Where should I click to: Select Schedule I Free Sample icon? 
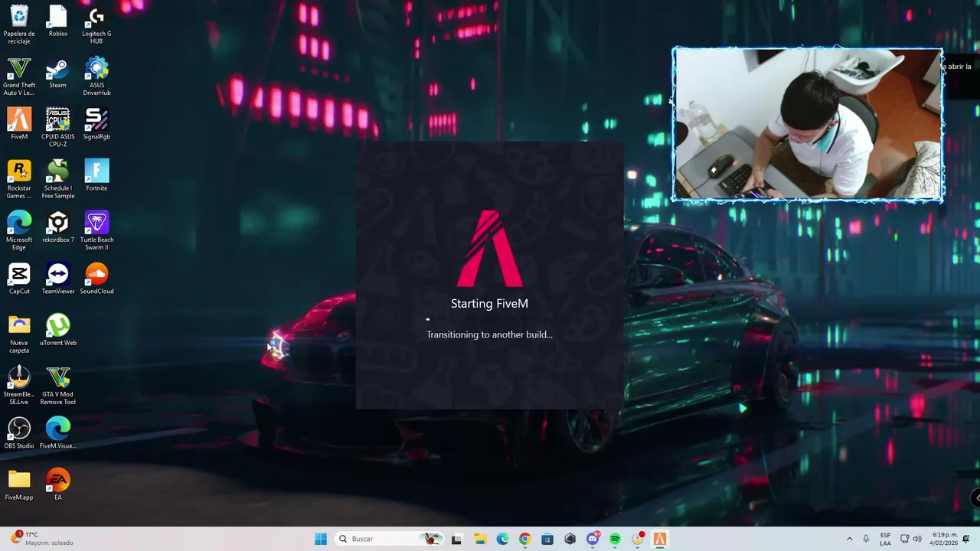(58, 179)
